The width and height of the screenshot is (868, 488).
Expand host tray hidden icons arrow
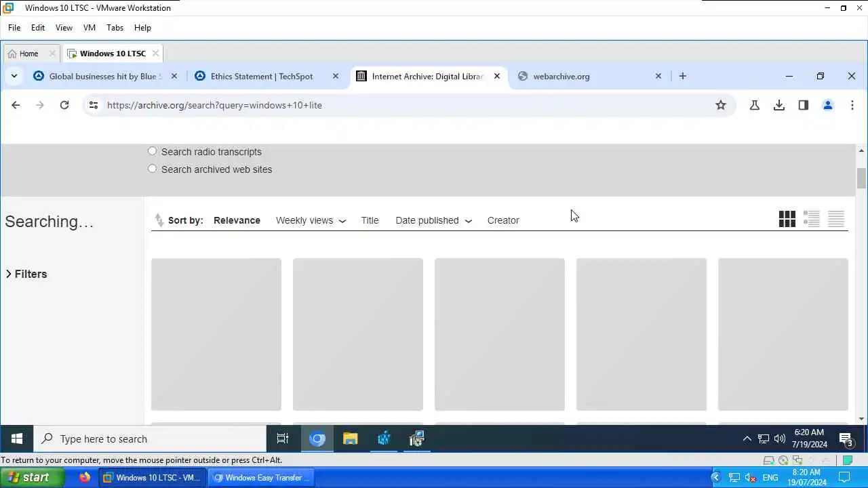(x=715, y=478)
